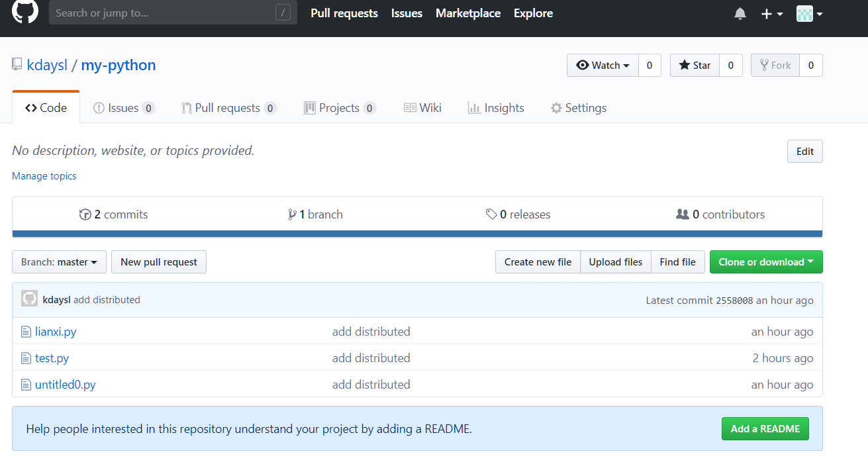View the 0 releases page
Image resolution: width=868 pixels, height=476 pixels.
(x=518, y=214)
